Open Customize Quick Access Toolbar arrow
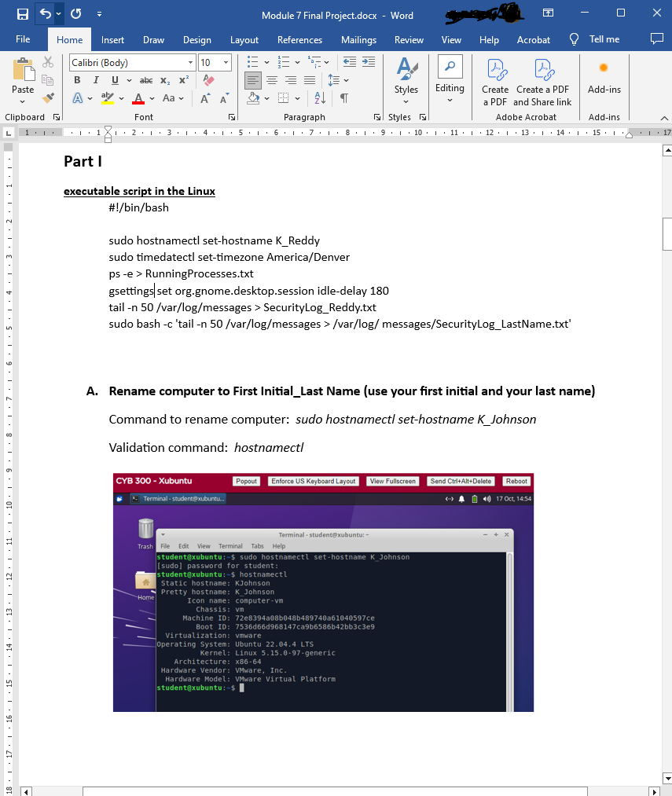 (99, 14)
